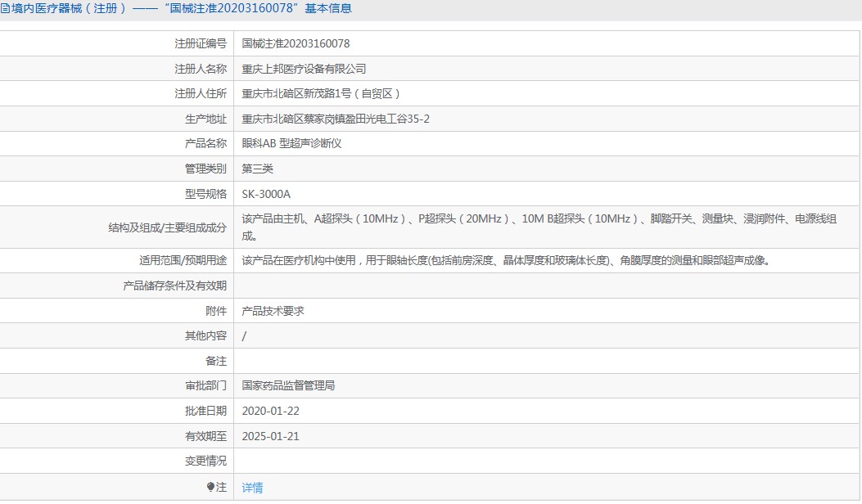Click the registrant address 新茂路1号 value

click(321, 94)
